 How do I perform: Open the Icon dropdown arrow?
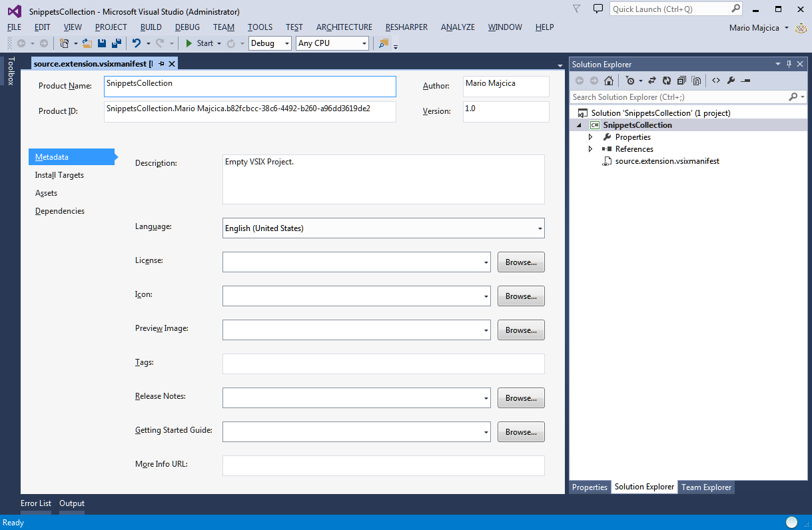pyautogui.click(x=486, y=296)
